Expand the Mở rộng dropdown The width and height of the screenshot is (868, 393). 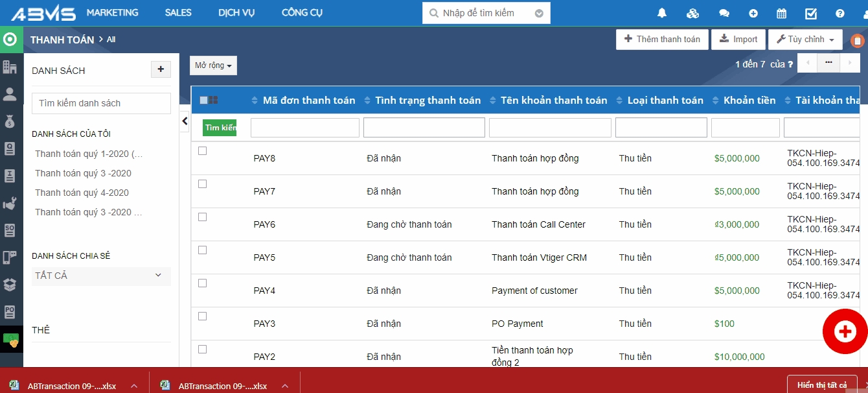213,65
